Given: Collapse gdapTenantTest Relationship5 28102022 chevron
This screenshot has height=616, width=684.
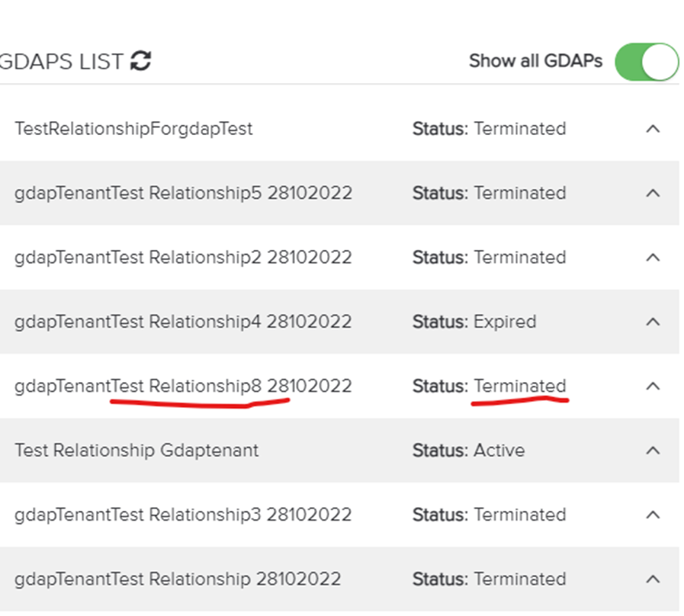Looking at the screenshot, I should (x=653, y=193).
